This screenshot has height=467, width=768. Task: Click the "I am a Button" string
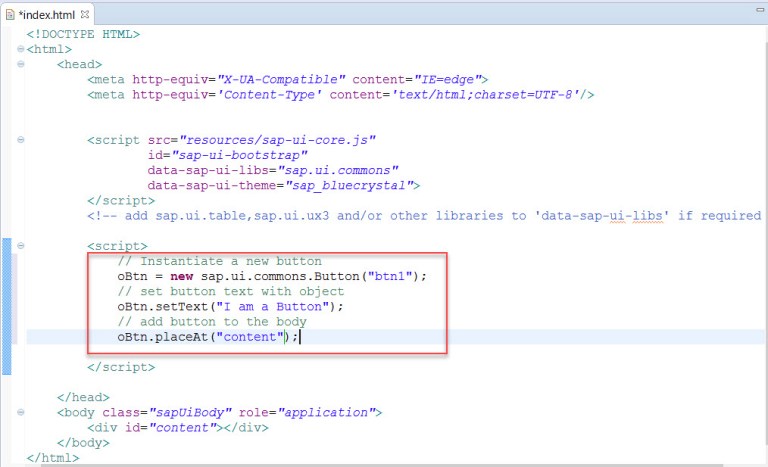click(273, 307)
